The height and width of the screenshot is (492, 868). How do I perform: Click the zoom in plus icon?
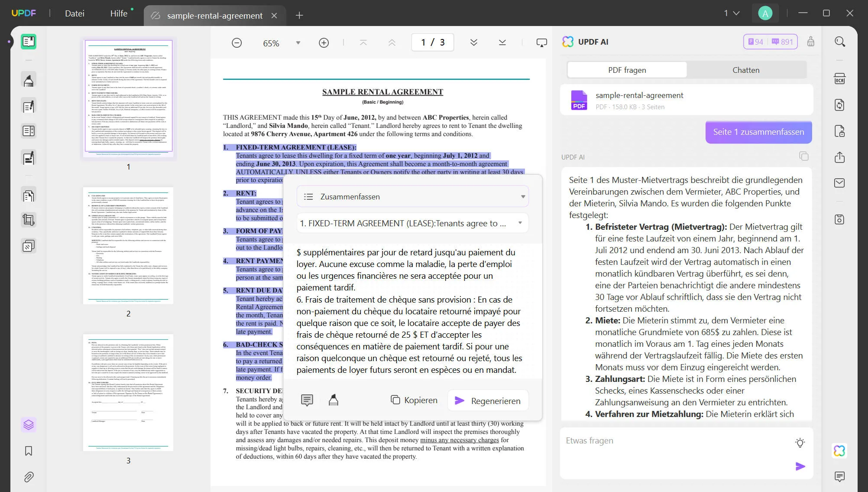click(x=324, y=43)
